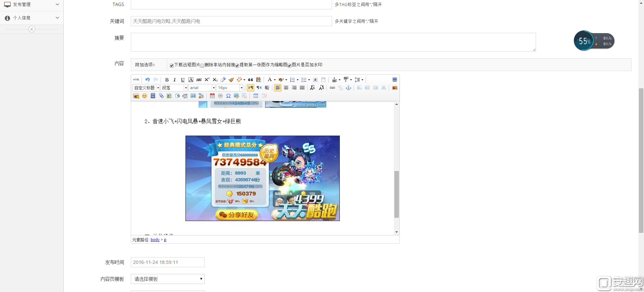Click editor scrollbar down arrow
This screenshot has height=292, width=644.
pyautogui.click(x=396, y=232)
